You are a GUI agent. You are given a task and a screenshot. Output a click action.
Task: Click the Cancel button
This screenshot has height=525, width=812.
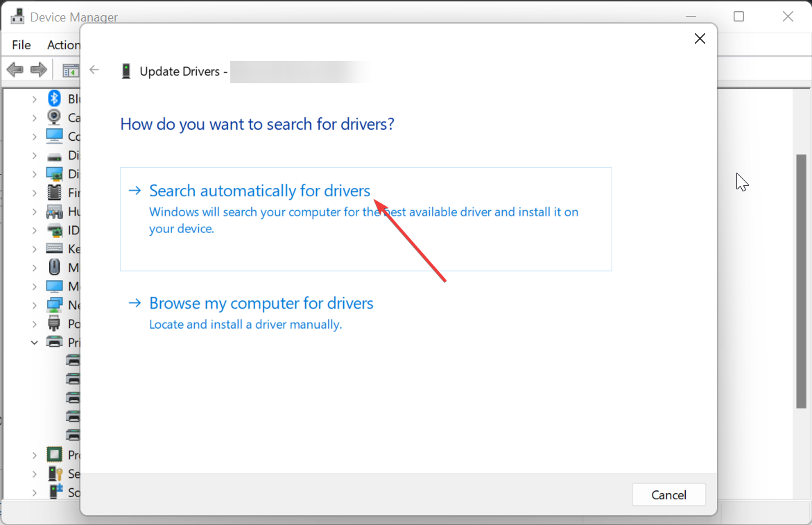(668, 495)
